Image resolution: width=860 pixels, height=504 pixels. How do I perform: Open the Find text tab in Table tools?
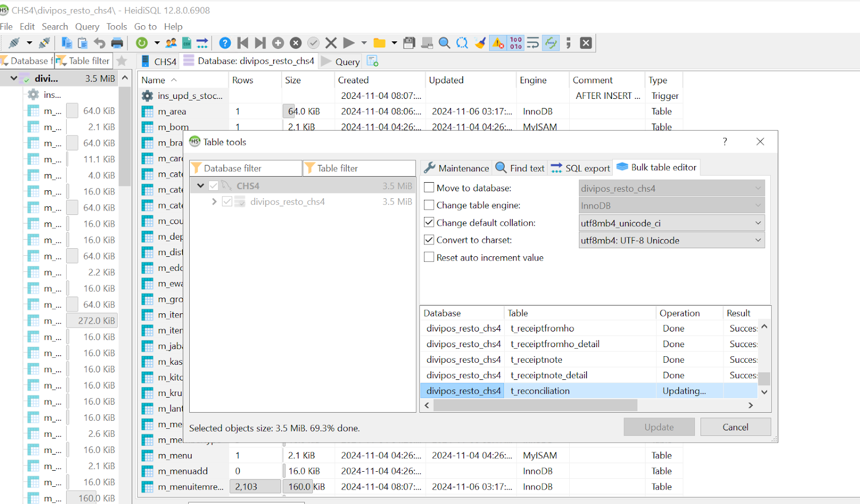tap(520, 168)
